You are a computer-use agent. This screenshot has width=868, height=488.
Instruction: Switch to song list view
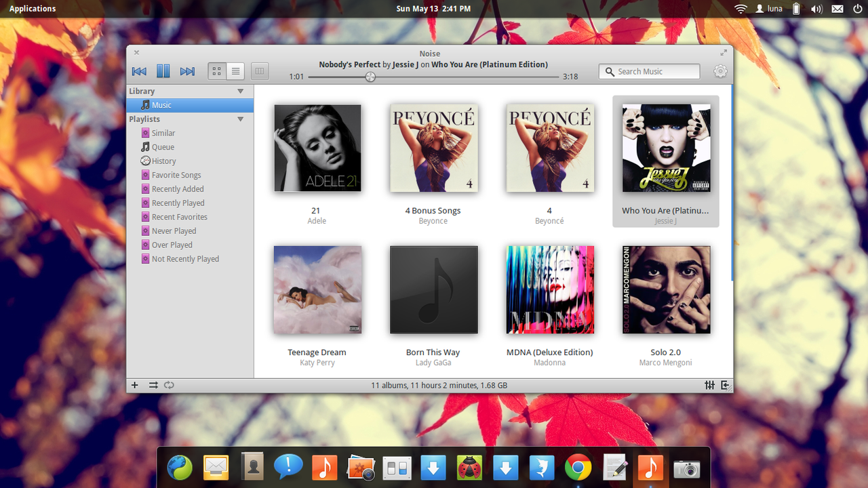click(235, 70)
